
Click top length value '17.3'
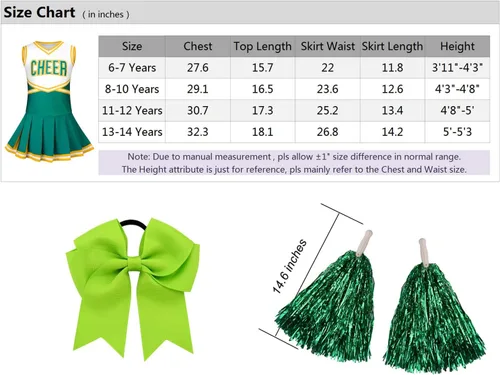click(x=263, y=110)
